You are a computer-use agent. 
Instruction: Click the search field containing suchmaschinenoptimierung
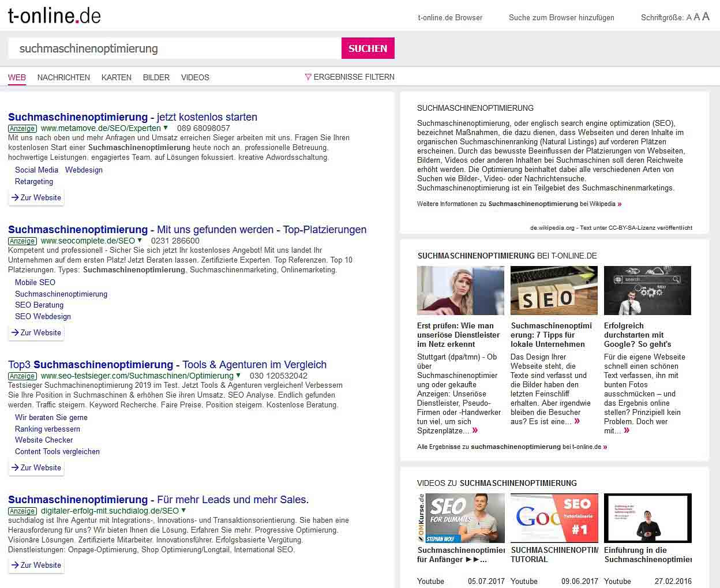pos(175,48)
